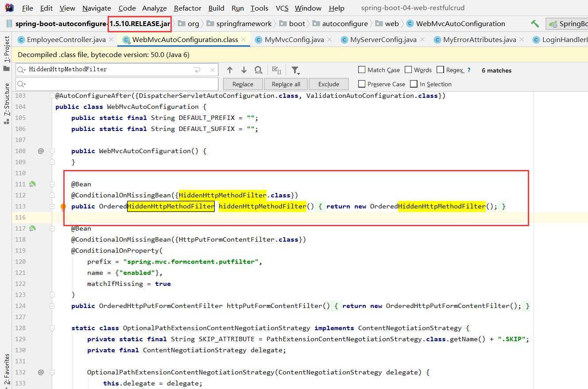Click the select all occurrences icon
The image size is (588, 389).
click(277, 70)
